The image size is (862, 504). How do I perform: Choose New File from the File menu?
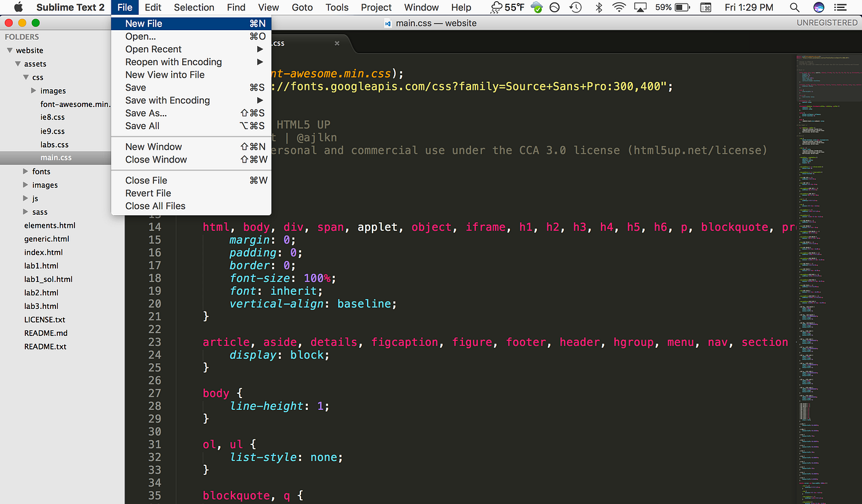tap(191, 23)
